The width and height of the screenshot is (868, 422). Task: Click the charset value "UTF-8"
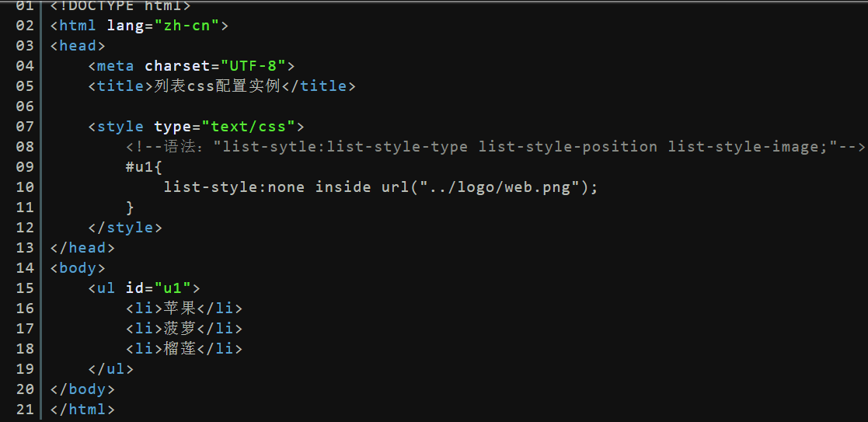pyautogui.click(x=253, y=66)
